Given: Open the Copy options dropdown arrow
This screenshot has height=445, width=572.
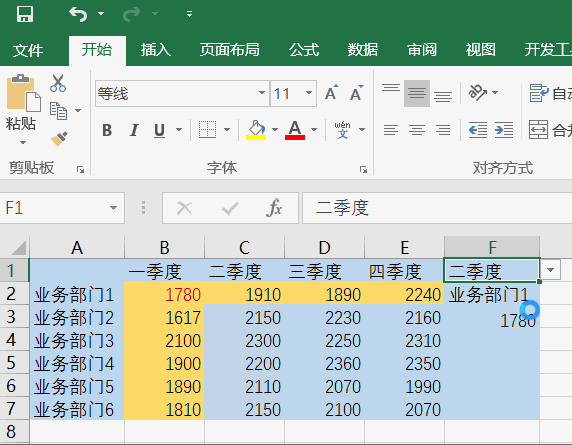Looking at the screenshot, I should [78, 111].
